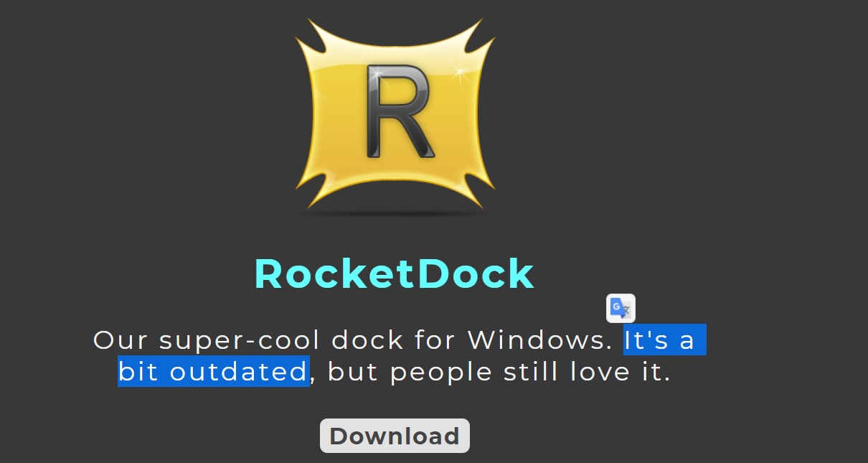Click the shadow beneath the logo
Viewport: 868px width, 463px height.
394,212
